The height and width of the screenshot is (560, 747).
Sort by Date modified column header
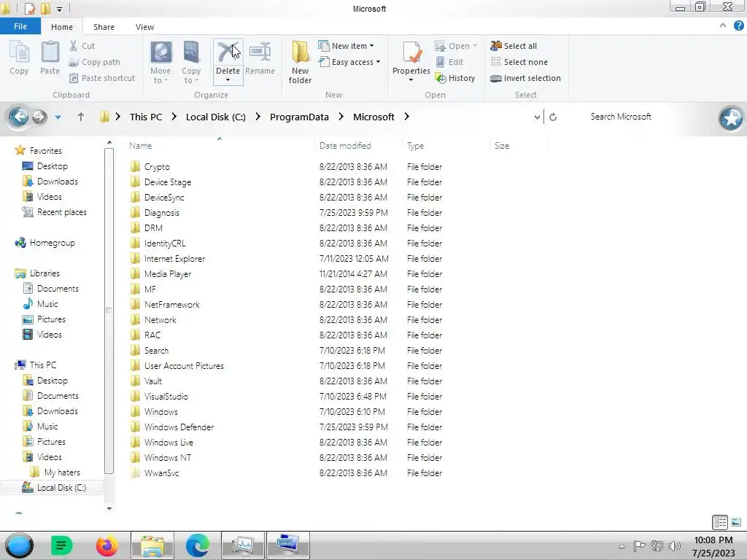click(345, 146)
